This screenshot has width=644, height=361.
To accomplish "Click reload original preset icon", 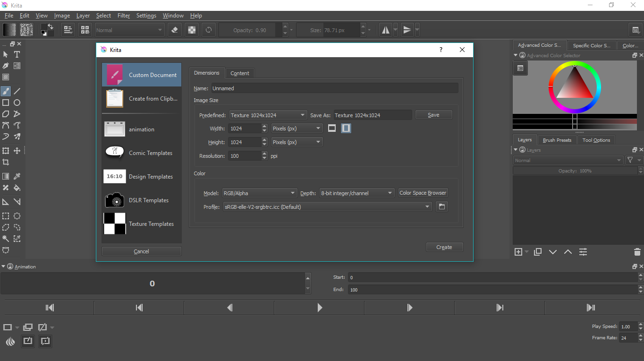I will pos(208,30).
